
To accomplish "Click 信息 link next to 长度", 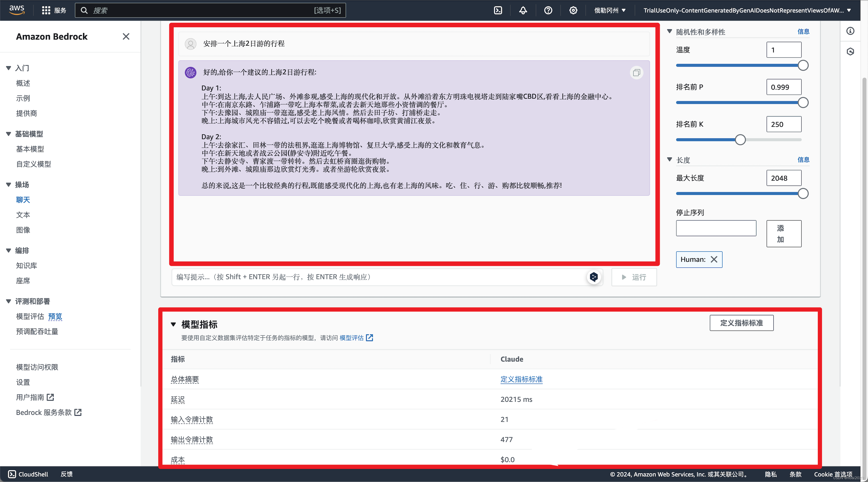I will [803, 159].
